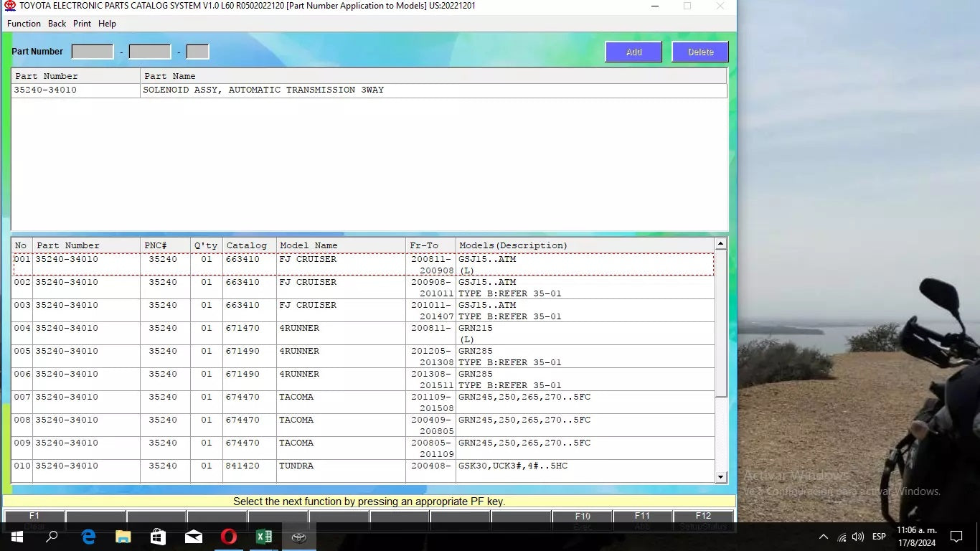Click the Delete button
The width and height of the screenshot is (980, 551).
pyautogui.click(x=700, y=52)
